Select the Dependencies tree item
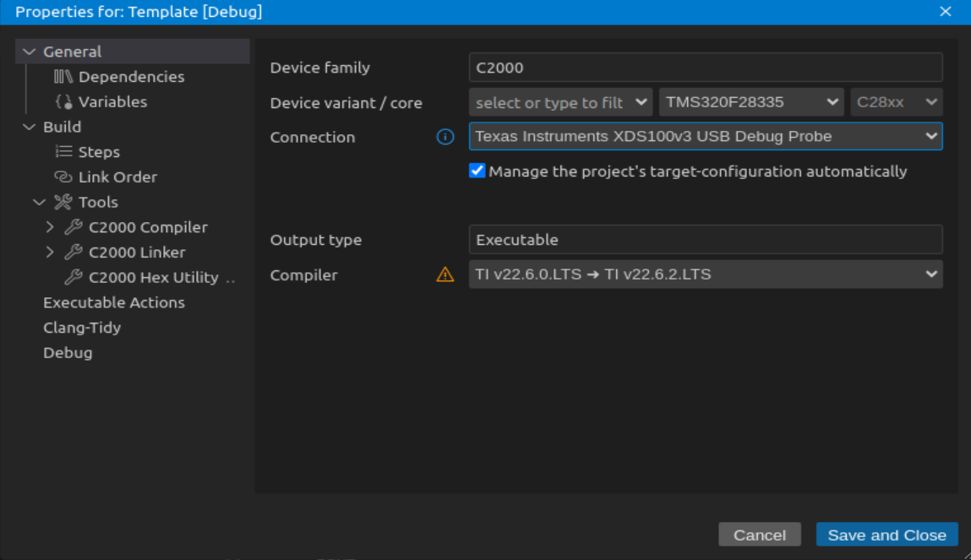Screen dimensions: 971x560 131,77
